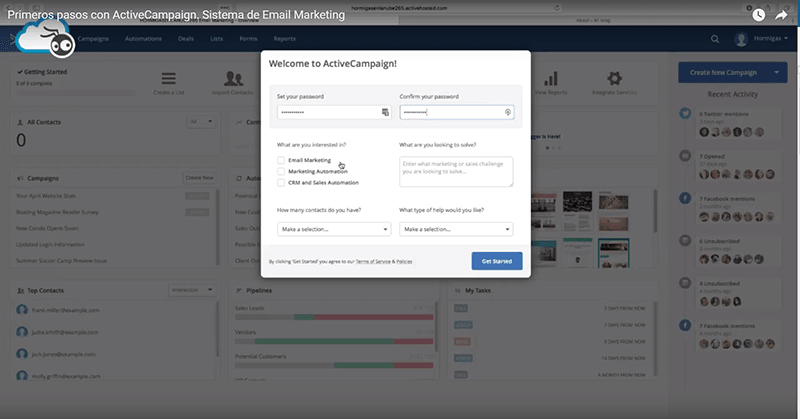Click the Integrate Services gear icon
The image size is (800, 419).
pos(614,79)
